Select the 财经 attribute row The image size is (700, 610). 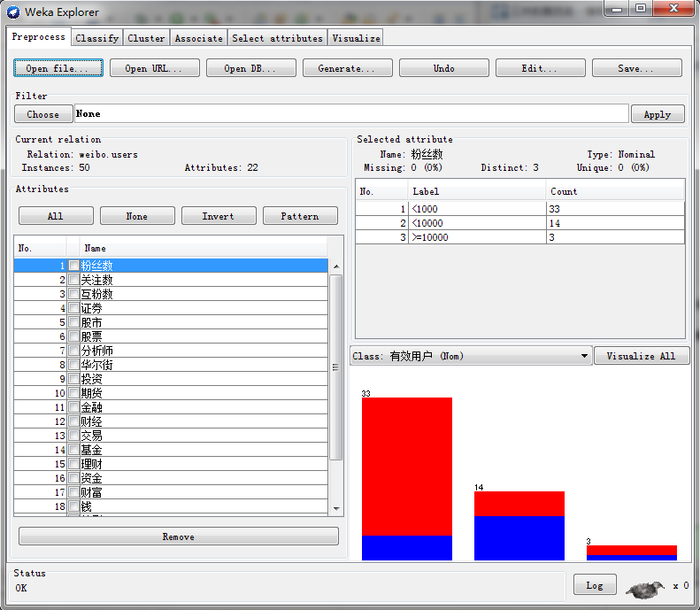click(x=171, y=421)
